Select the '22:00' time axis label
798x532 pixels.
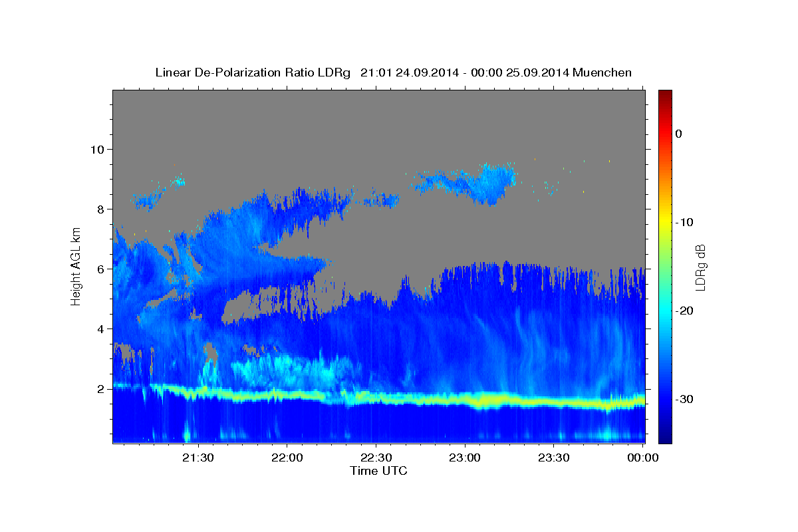(x=287, y=458)
